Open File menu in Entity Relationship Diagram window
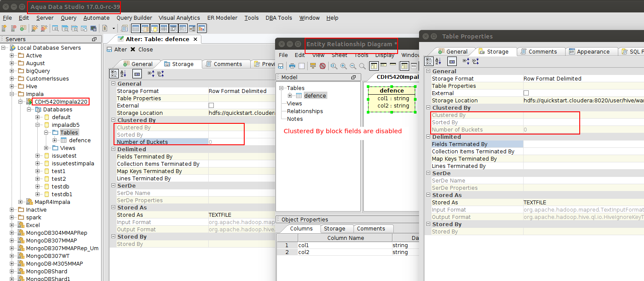The height and width of the screenshot is (281, 644). (283, 55)
